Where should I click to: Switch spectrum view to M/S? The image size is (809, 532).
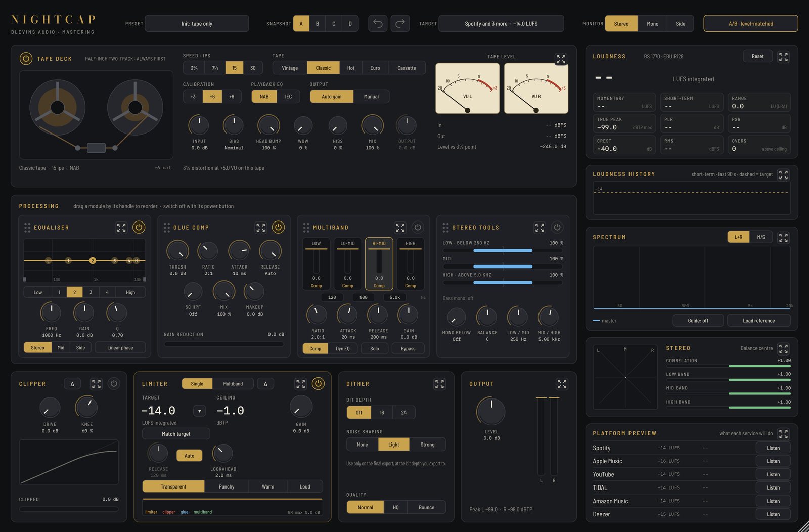[761, 237]
